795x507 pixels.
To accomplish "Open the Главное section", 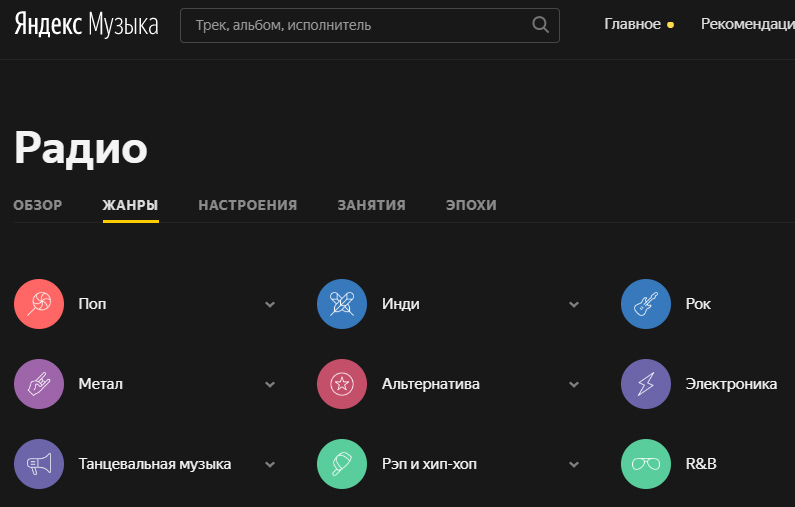I will click(632, 24).
